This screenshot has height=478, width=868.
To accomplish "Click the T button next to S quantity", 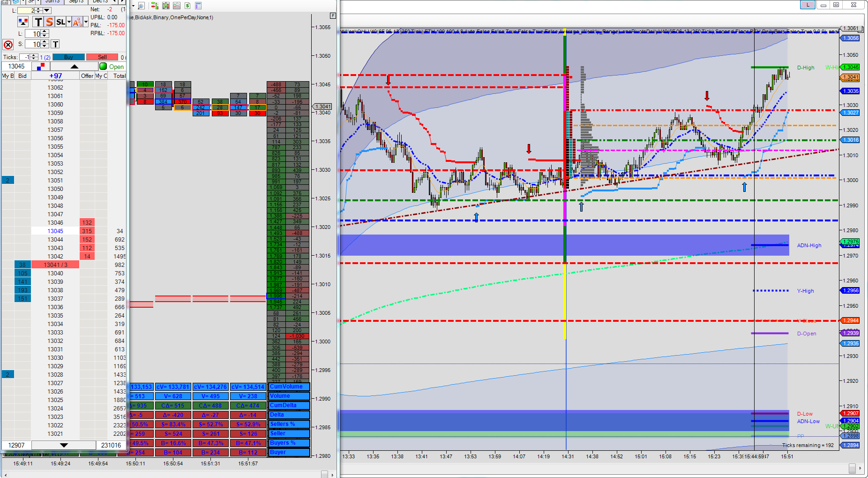I will point(55,44).
